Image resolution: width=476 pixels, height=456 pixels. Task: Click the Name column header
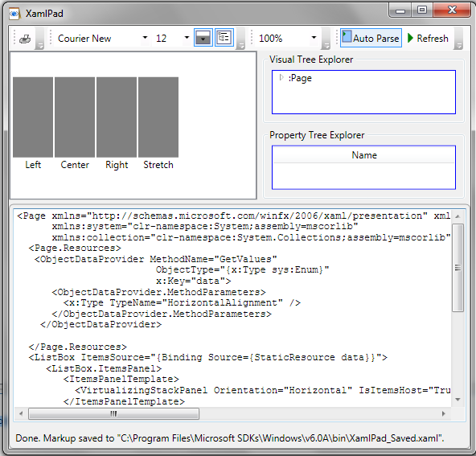[x=363, y=155]
